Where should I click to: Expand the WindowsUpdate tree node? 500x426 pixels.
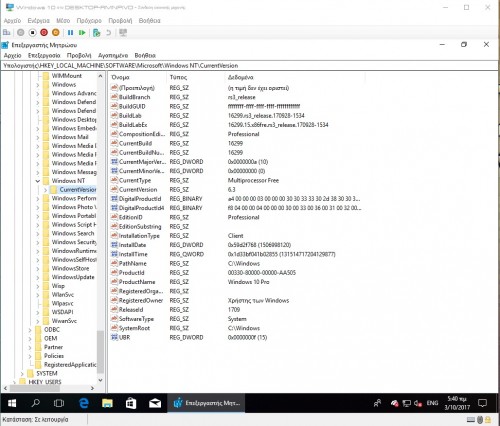click(x=37, y=277)
